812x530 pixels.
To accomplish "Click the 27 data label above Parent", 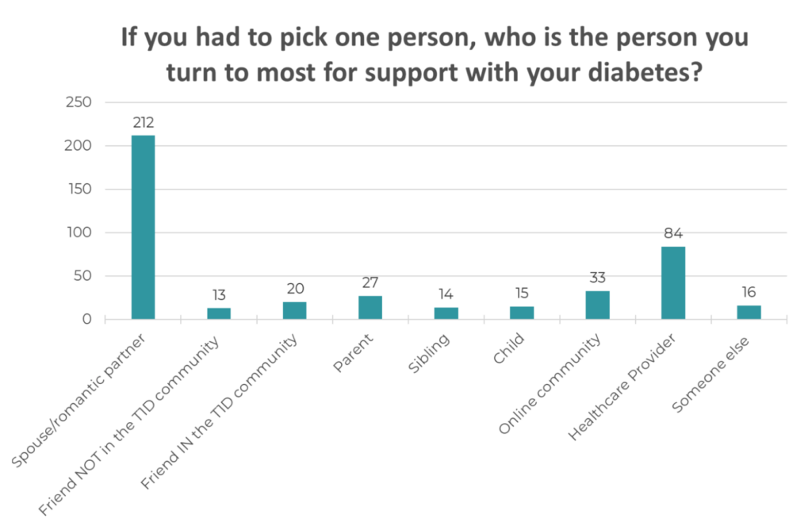I will (x=370, y=282).
